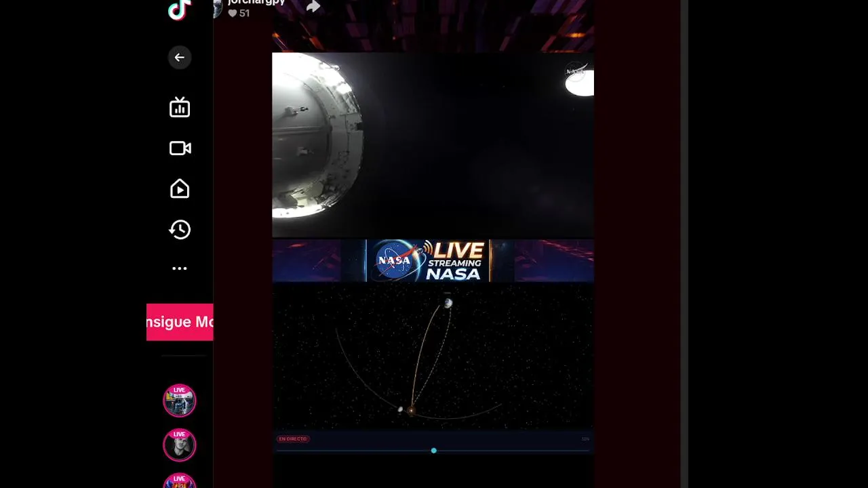Click the TikTok logo
The image size is (868, 488).
tap(179, 9)
